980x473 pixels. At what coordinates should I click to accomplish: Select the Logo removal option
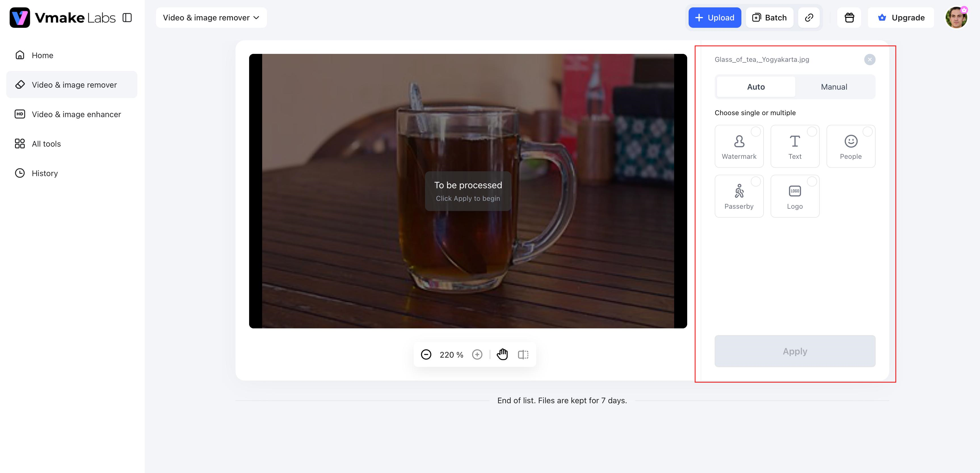click(795, 196)
